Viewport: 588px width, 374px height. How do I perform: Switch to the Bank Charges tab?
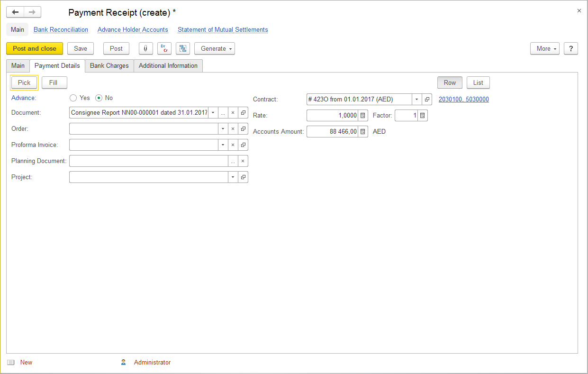(x=109, y=66)
